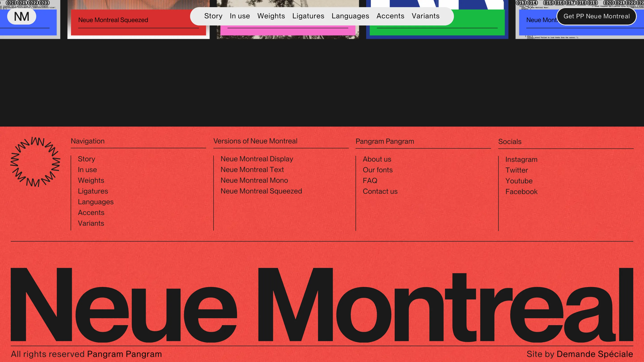The image size is (644, 362).
Task: Go to Languages in the top navigation pill
Action: (x=350, y=16)
